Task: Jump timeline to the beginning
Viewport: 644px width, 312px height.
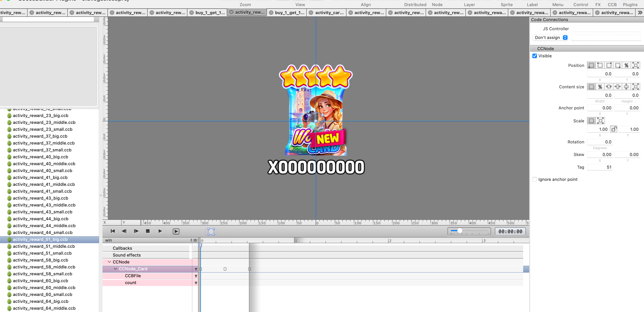Action: click(x=113, y=231)
